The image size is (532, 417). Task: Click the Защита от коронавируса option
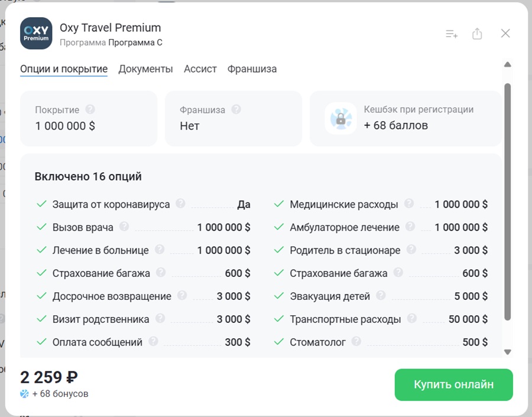pyautogui.click(x=111, y=205)
